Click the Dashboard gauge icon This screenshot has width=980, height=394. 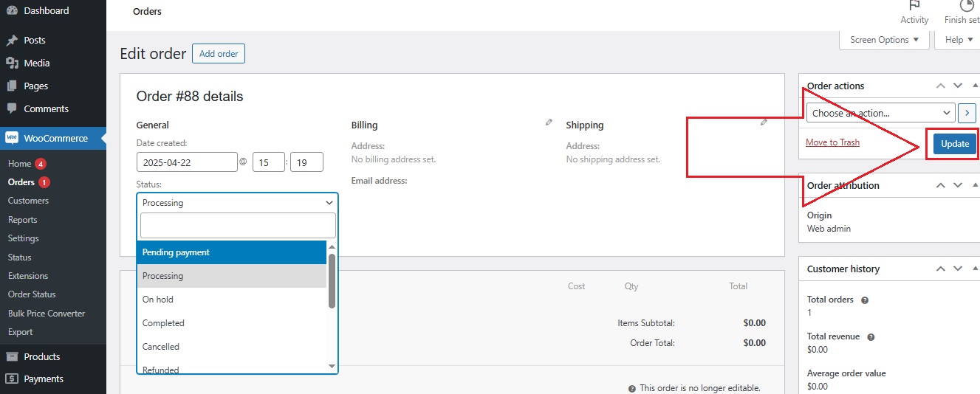click(x=12, y=10)
